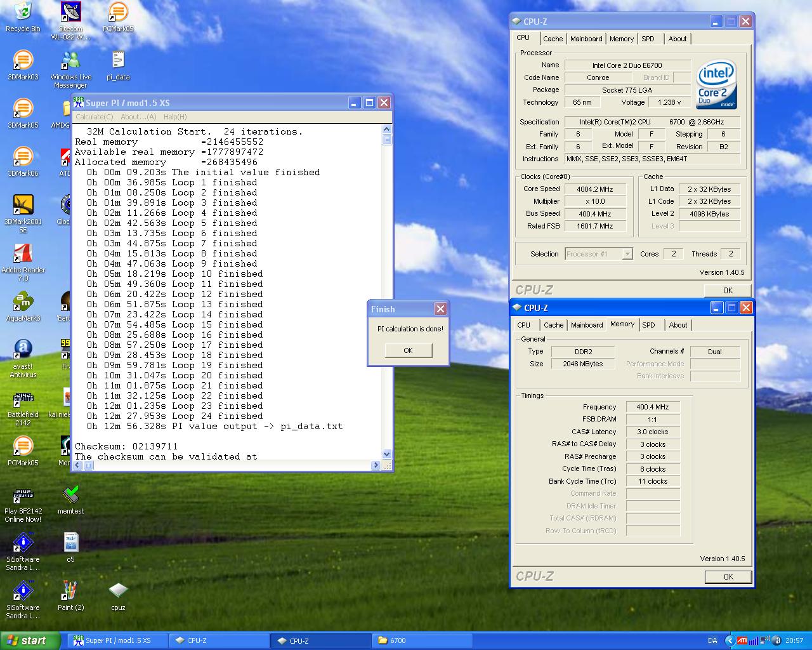Close the Finish dialog
The width and height of the screenshot is (812, 650).
(440, 309)
